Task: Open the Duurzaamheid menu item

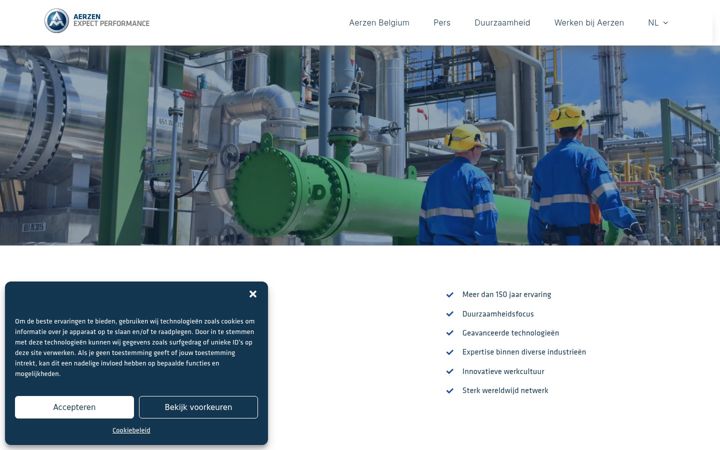Action: pyautogui.click(x=502, y=22)
